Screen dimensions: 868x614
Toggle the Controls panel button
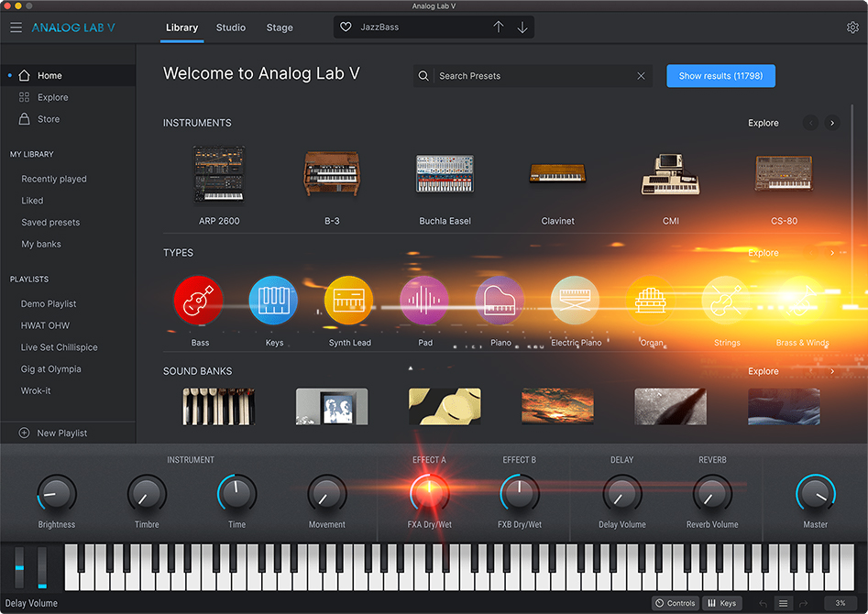[675, 603]
